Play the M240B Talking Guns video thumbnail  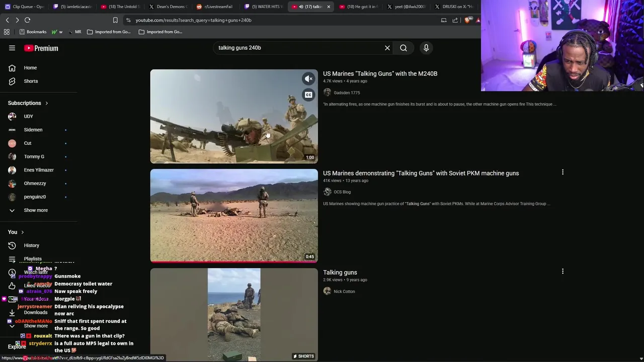(x=234, y=116)
